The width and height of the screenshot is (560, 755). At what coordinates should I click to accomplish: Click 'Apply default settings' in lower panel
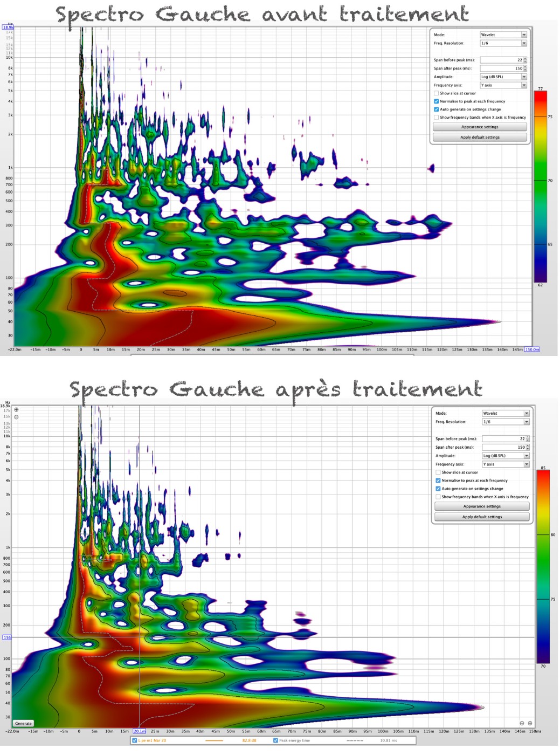pos(482,517)
